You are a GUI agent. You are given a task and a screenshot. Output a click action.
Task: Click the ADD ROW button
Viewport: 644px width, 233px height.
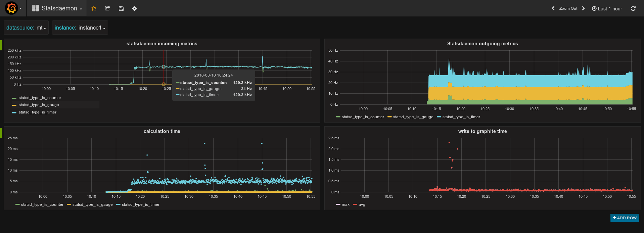[625, 218]
